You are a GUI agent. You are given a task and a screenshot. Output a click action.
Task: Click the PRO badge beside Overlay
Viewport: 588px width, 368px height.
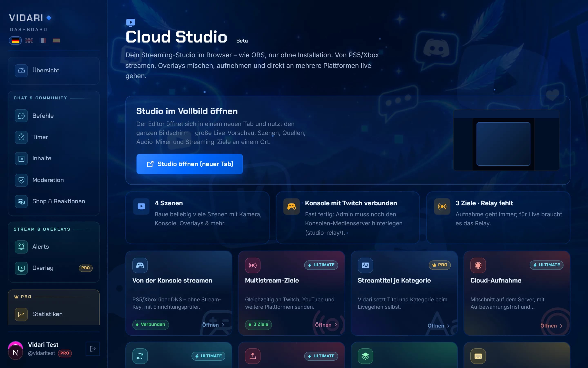(x=86, y=268)
